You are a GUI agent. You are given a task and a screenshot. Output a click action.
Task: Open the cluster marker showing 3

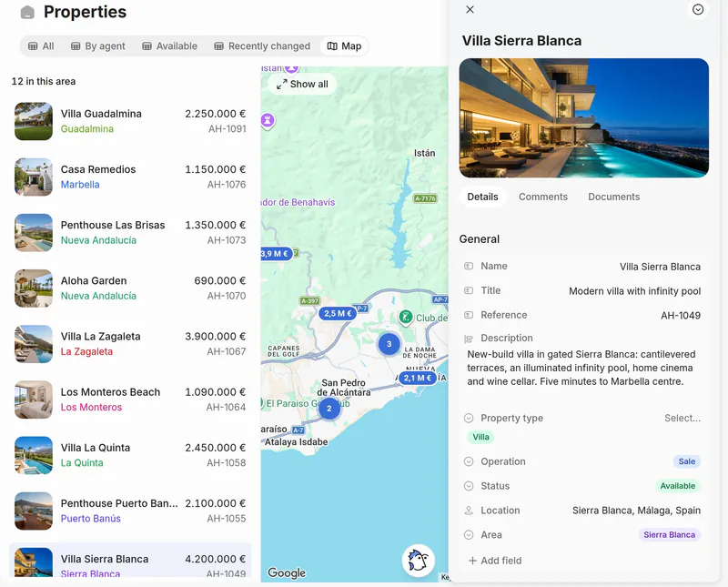click(x=389, y=344)
